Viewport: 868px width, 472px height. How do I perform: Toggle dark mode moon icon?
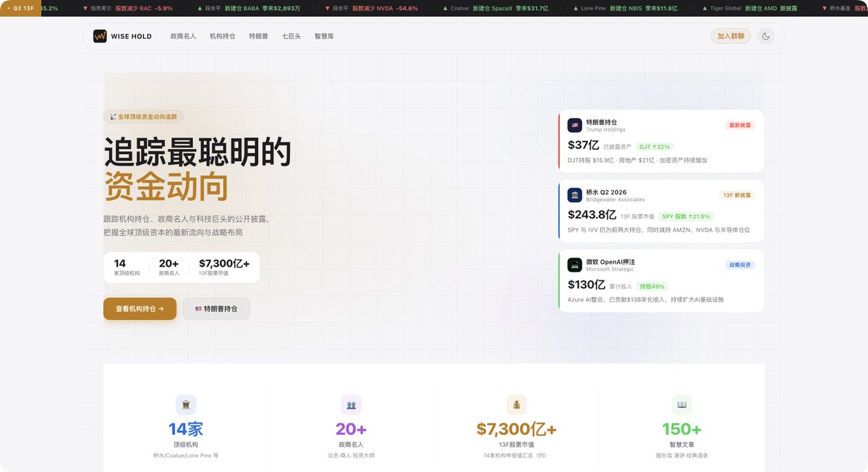(x=766, y=36)
